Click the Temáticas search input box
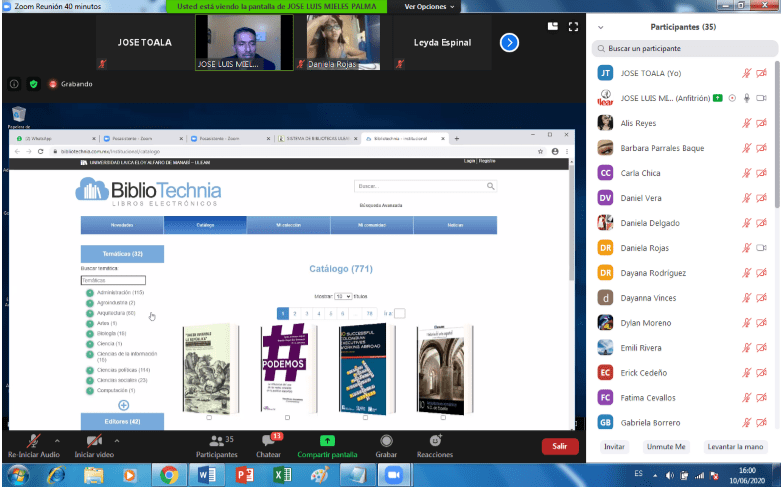 (113, 280)
